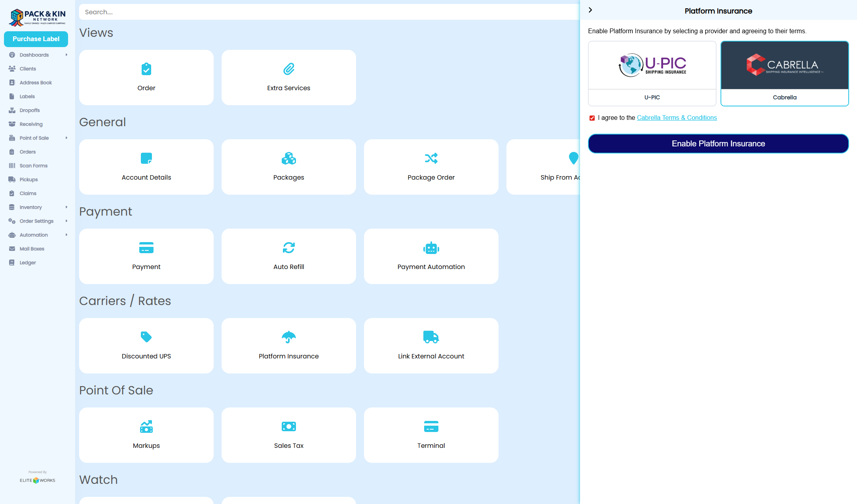Select the Packages boxes icon
Screen dimensions: 857x504
click(289, 158)
